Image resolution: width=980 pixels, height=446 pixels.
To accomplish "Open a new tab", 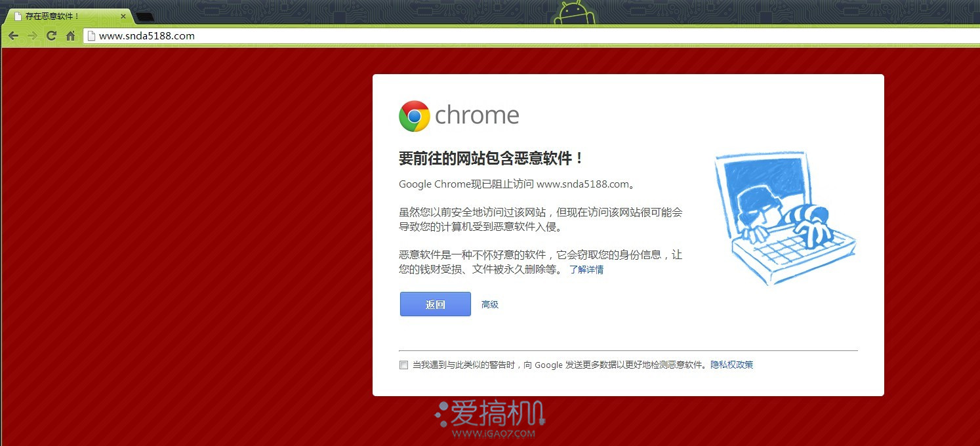I will [145, 16].
